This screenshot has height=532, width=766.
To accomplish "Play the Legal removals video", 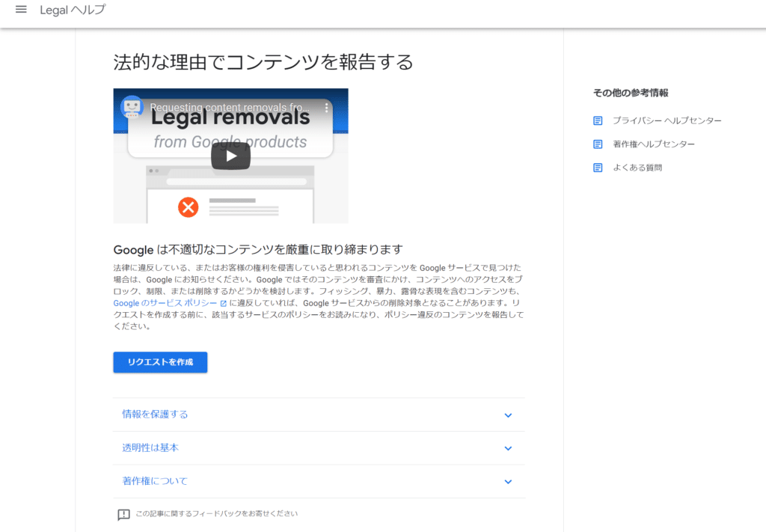I will click(x=230, y=156).
